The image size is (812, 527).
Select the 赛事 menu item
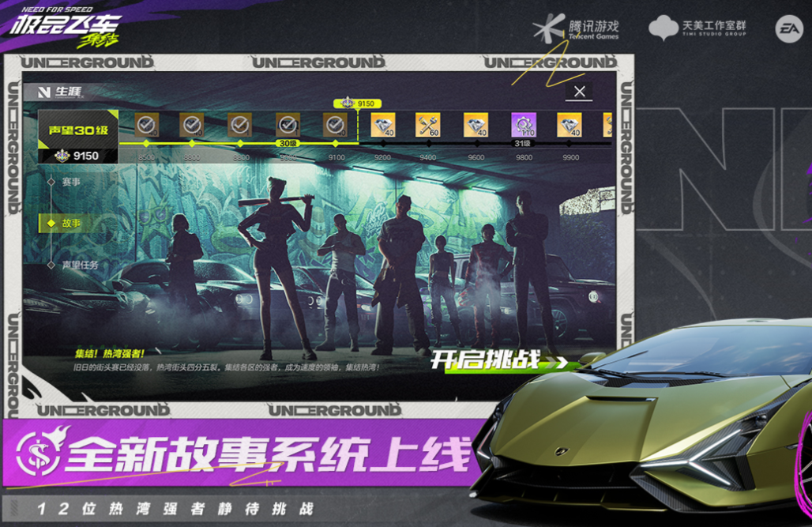tap(71, 182)
